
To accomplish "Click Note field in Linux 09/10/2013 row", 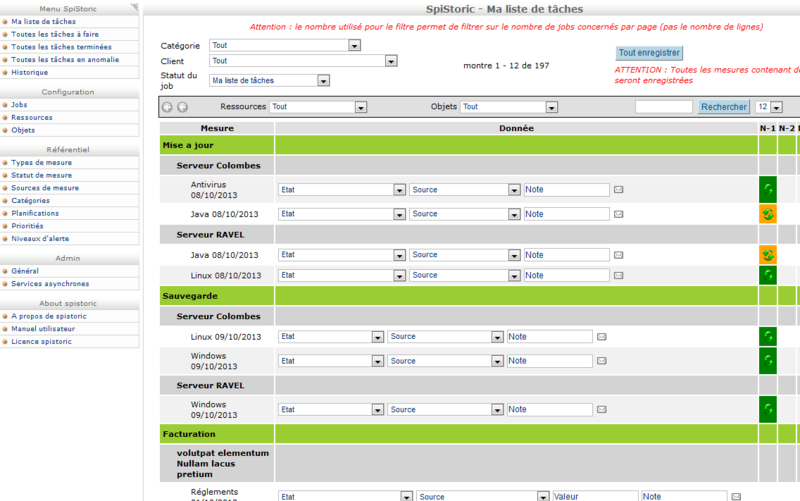I will click(x=549, y=337).
